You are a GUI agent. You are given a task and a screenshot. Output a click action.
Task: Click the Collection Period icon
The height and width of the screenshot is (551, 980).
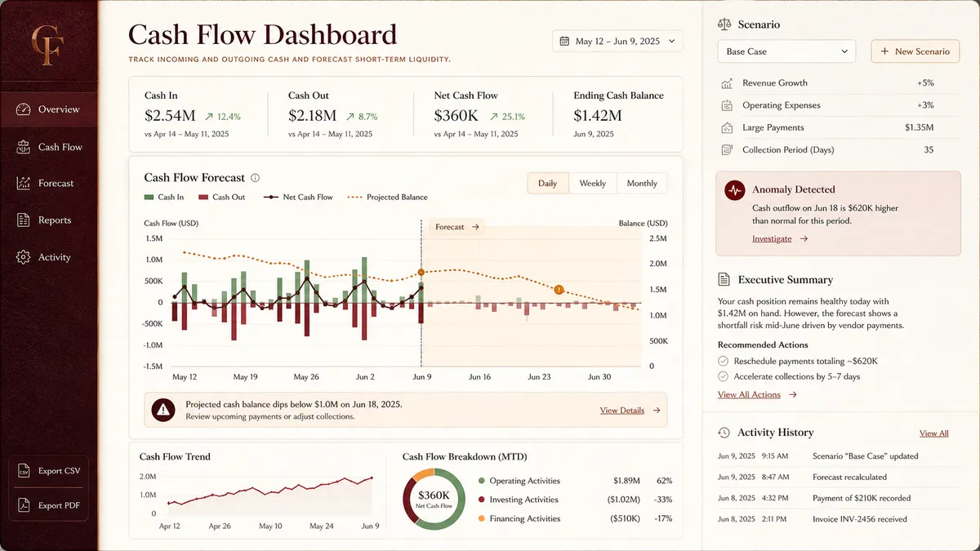click(727, 150)
